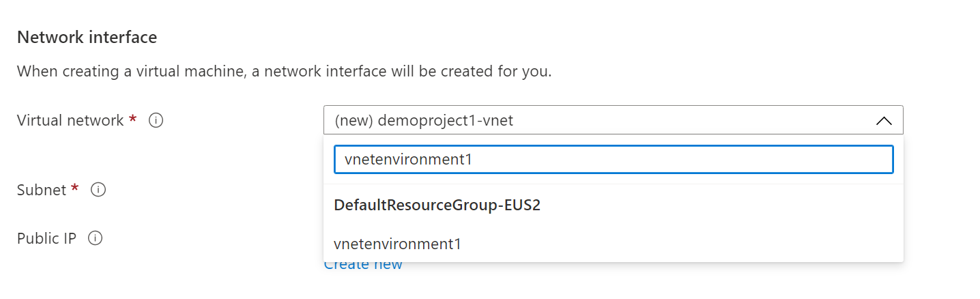The height and width of the screenshot is (299, 980).
Task: Click the 'Network interface' section heading
Action: (x=87, y=37)
